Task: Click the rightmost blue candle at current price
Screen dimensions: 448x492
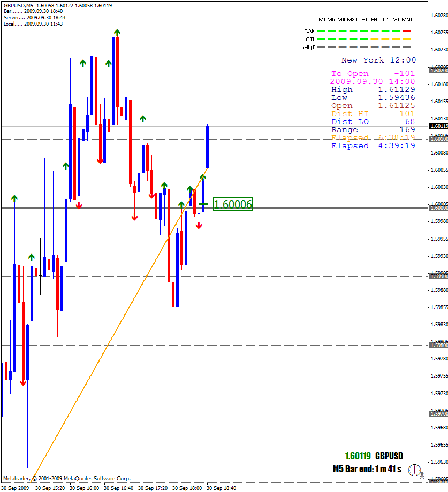Action: [207, 147]
